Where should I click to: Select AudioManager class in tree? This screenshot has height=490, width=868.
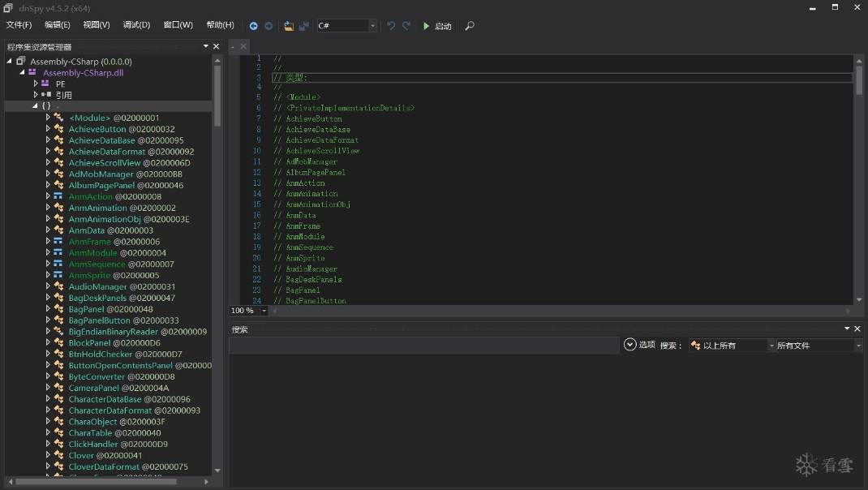[97, 286]
